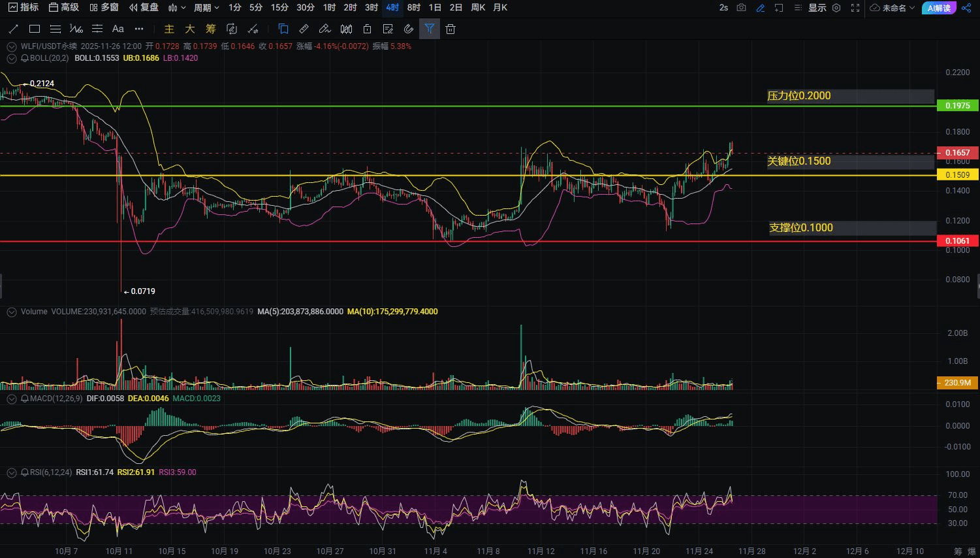Image resolution: width=980 pixels, height=558 pixels.
Task: Toggle the blue funnel filter button
Action: point(429,29)
